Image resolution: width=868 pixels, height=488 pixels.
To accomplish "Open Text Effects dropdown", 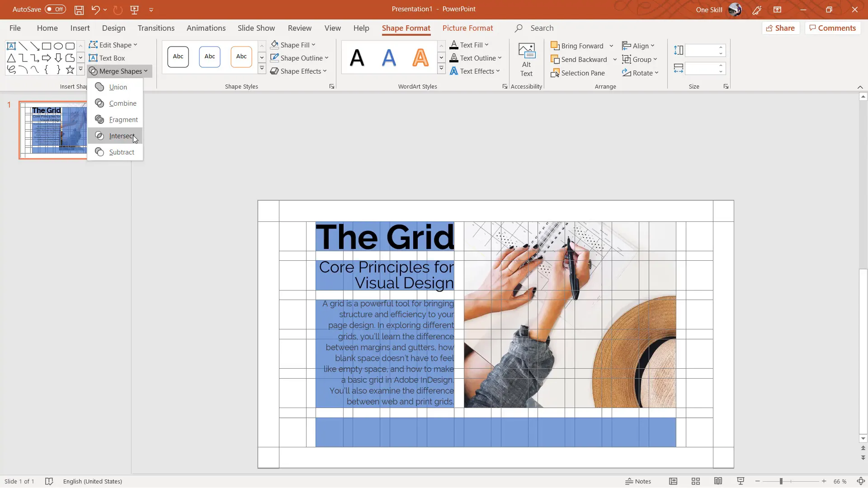I will (475, 71).
